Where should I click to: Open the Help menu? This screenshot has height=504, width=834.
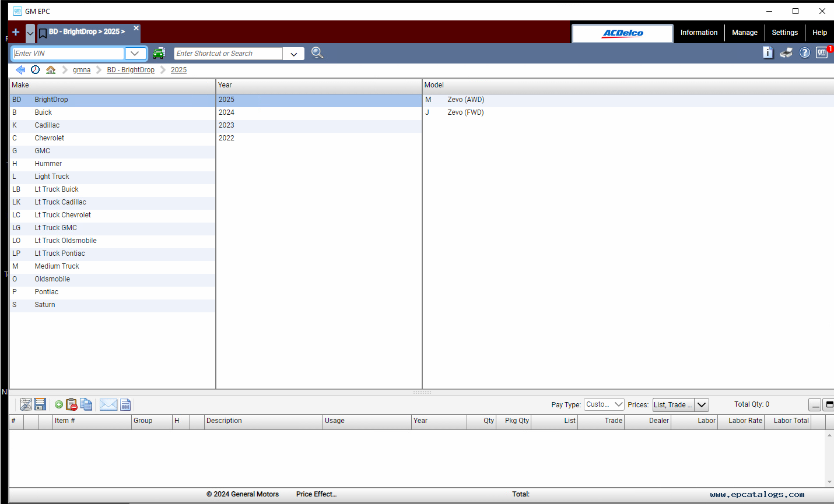(x=819, y=33)
